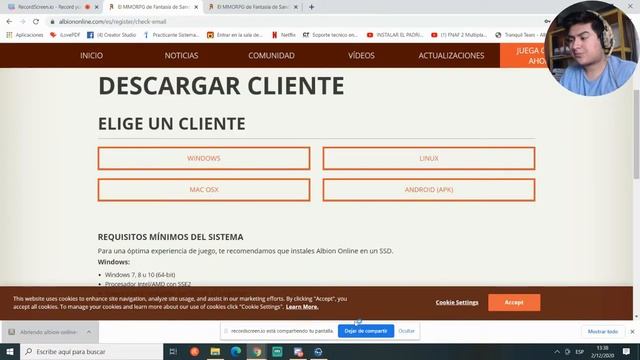Go to INICIO in site navigation
The height and width of the screenshot is (360, 640).
(x=91, y=56)
